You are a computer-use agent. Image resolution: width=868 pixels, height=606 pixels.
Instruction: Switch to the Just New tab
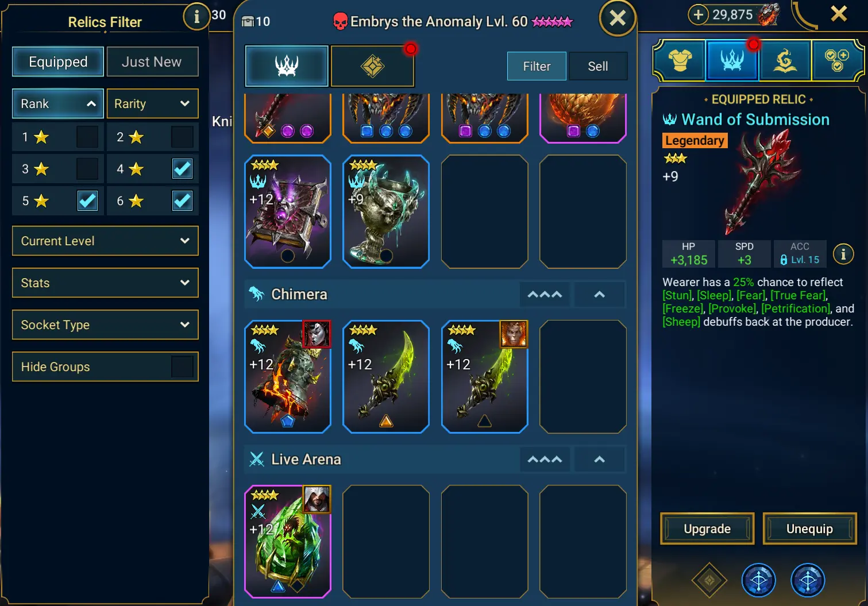point(152,61)
